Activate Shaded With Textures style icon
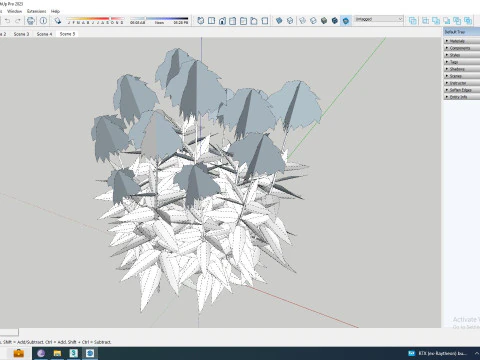 tap(335, 21)
